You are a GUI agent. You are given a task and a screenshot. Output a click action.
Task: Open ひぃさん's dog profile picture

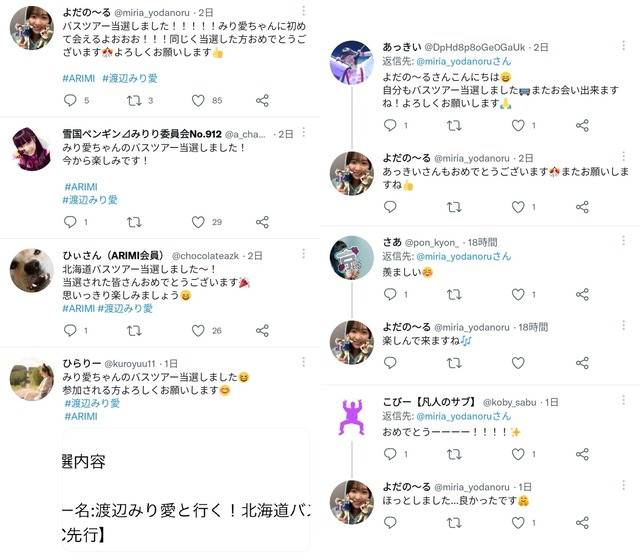[x=32, y=271]
